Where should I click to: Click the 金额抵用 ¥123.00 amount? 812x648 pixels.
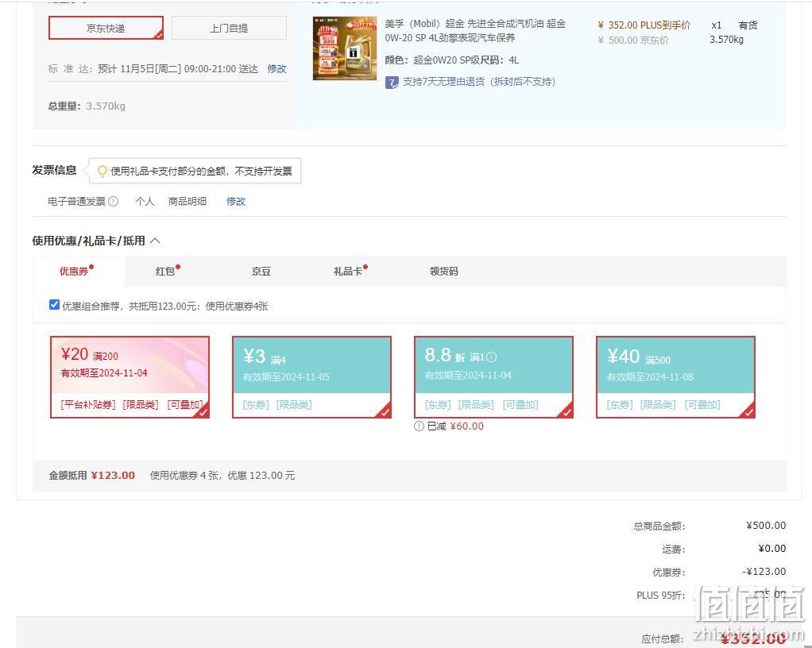point(113,475)
